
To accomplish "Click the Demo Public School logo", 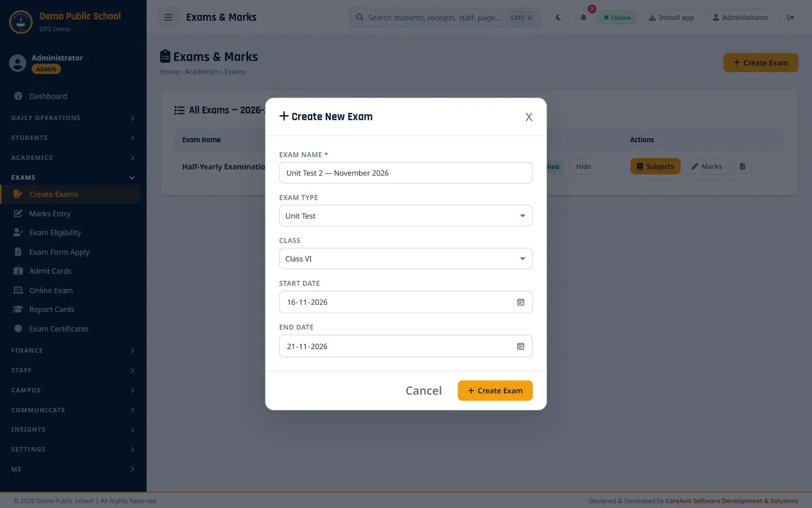I will [x=21, y=22].
